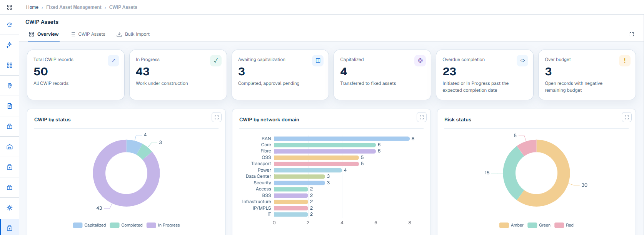644x235 pixels.
Task: Click the Power bar in network domain chart
Action: 308,170
